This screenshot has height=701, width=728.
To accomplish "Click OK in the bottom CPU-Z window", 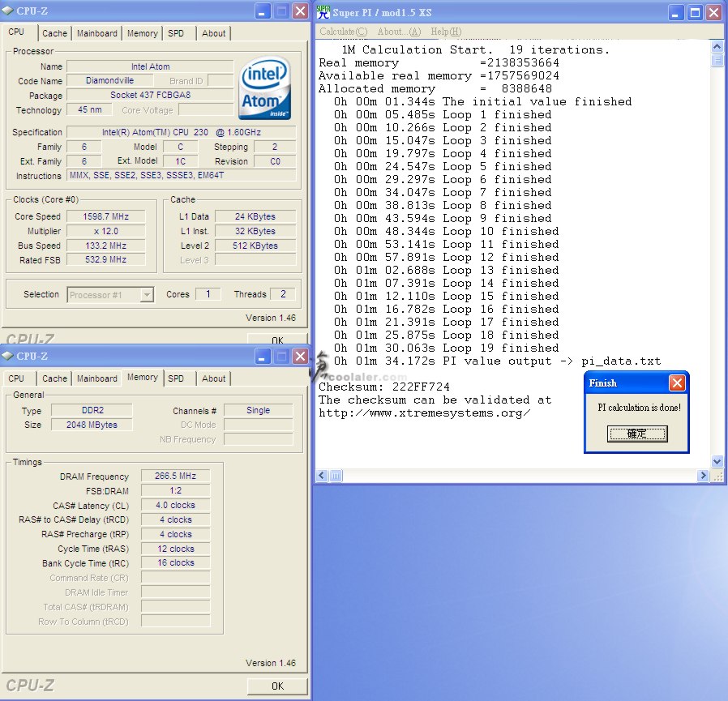I will (x=277, y=686).
